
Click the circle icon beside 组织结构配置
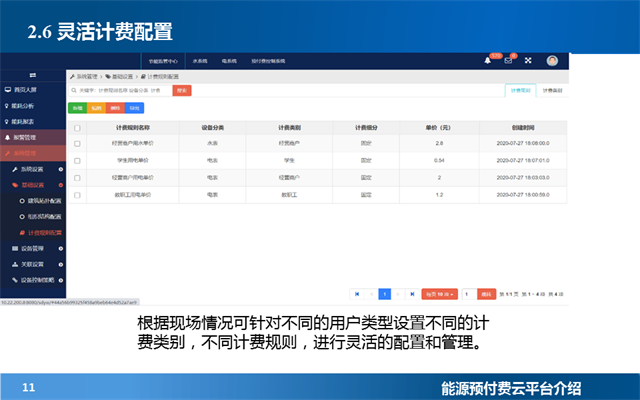click(22, 217)
